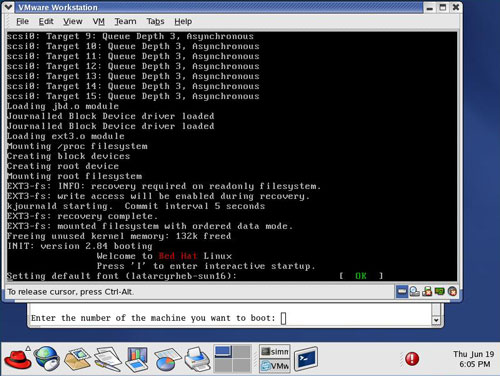Click 'To release cursor, press Ctrl-Alt' message

pyautogui.click(x=70, y=292)
